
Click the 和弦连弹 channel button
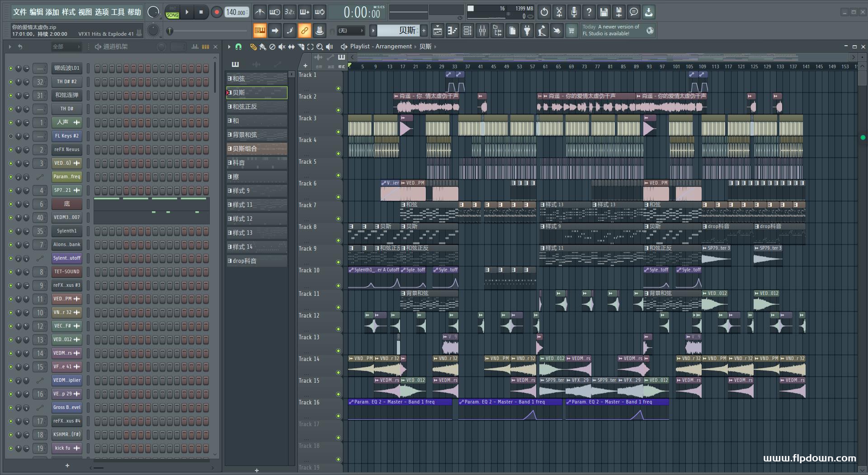67,95
